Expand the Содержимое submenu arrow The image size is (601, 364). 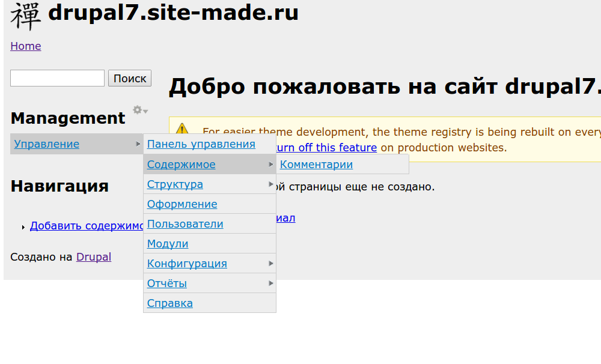(271, 165)
